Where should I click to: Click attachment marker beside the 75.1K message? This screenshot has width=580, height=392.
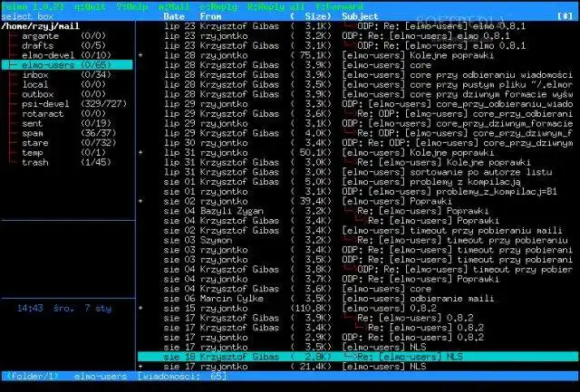click(140, 55)
